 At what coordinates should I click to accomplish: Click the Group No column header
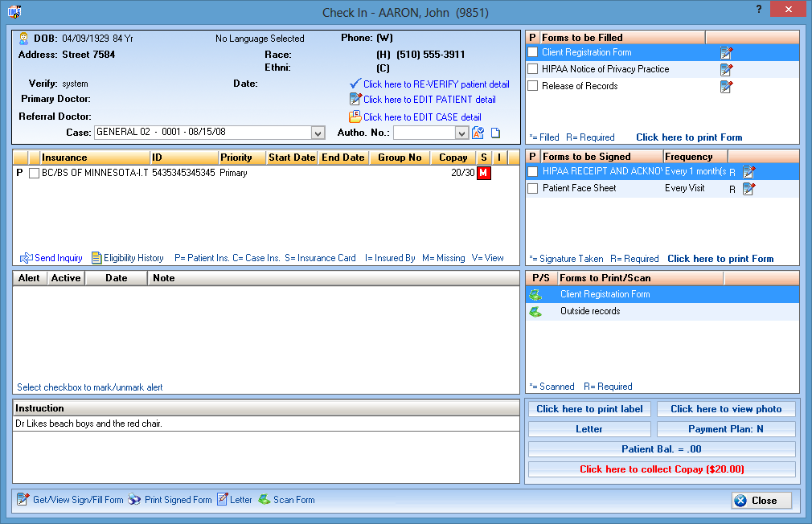pos(400,158)
